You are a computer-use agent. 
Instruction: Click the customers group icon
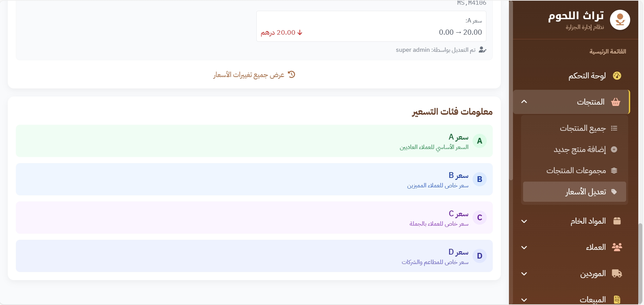coord(617,247)
